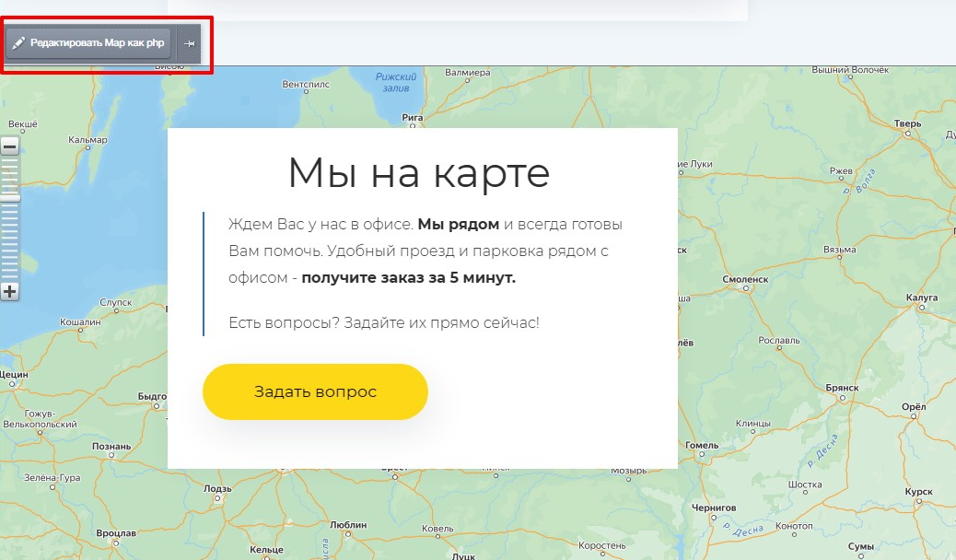The height and width of the screenshot is (560, 956).
Task: Pin the edit toolbar panel
Action: pos(189,43)
